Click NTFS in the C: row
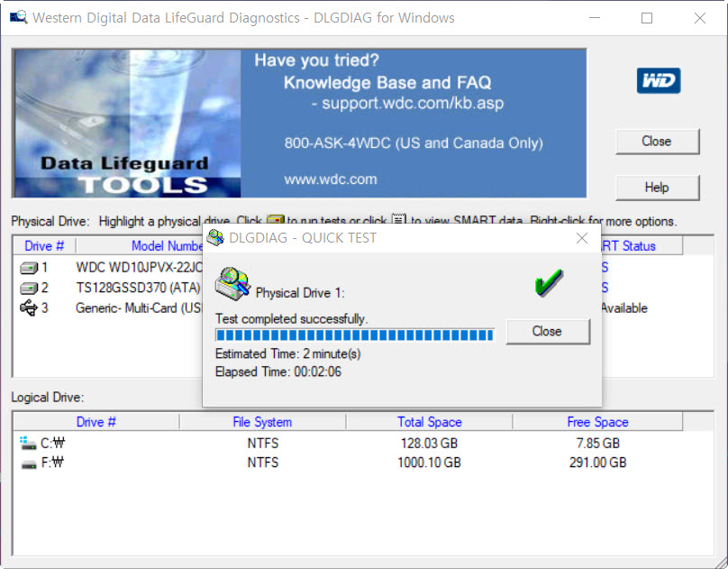728x569 pixels. 263,443
